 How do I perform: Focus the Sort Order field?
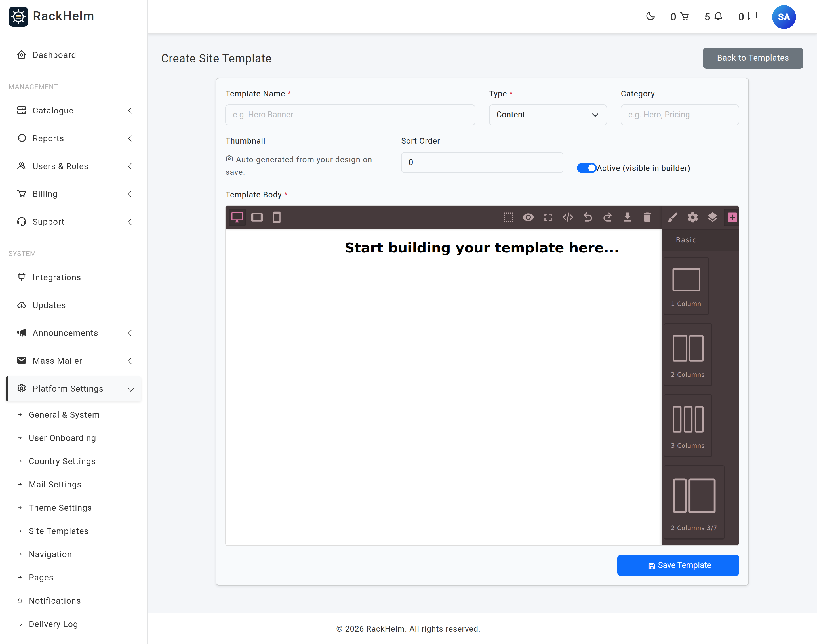(x=482, y=163)
